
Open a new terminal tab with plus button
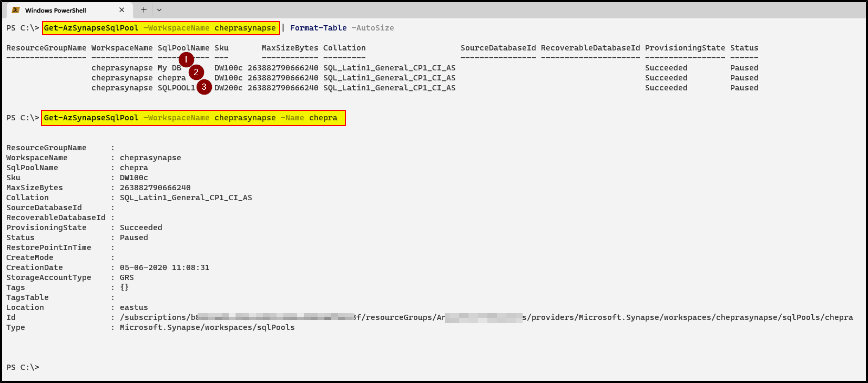coord(144,10)
